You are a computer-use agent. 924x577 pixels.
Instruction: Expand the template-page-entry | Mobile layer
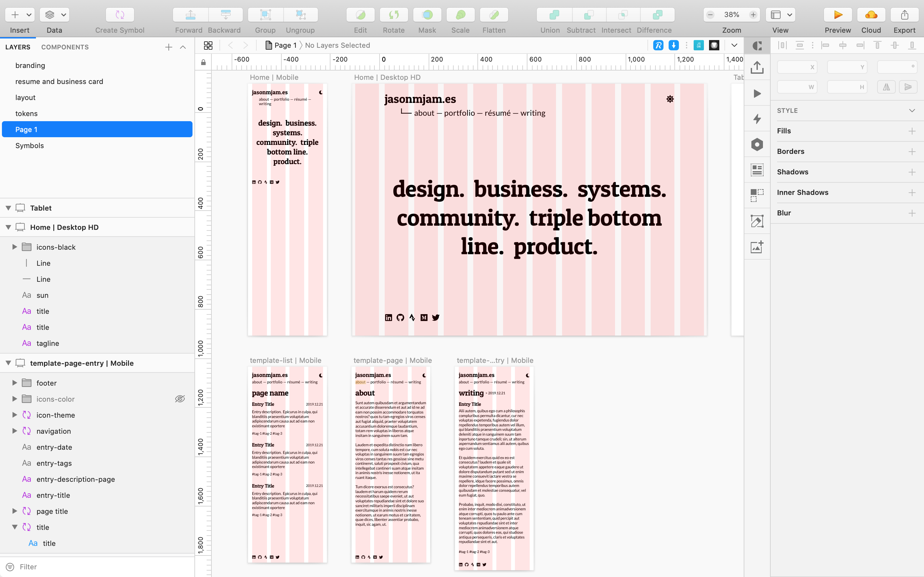click(x=8, y=363)
